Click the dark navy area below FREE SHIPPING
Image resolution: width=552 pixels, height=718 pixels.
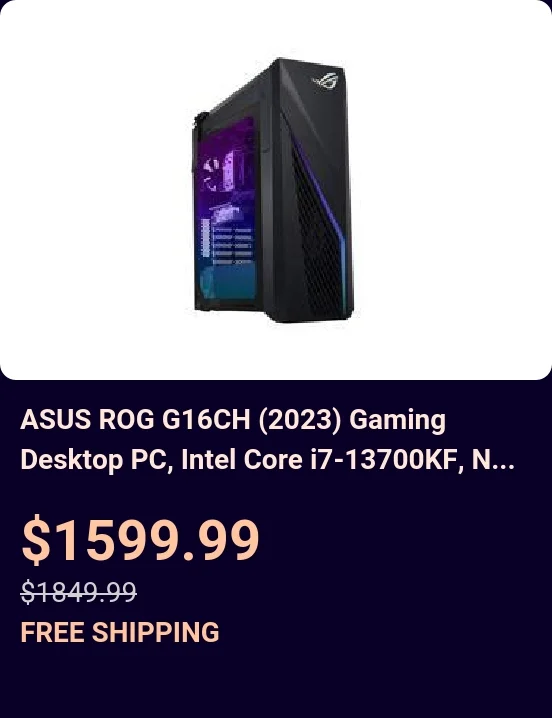pos(276,682)
